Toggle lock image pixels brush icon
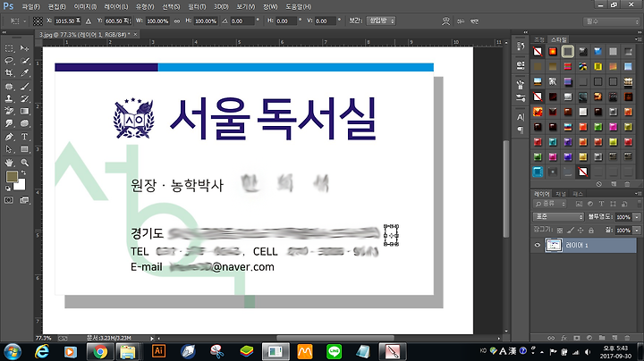This screenshot has width=644, height=361. tap(571, 231)
